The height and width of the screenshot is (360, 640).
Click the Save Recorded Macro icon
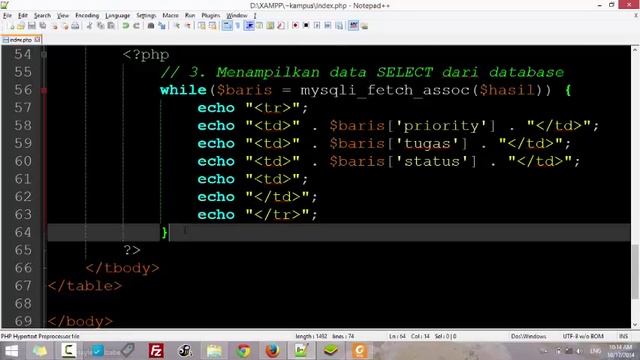point(339,26)
